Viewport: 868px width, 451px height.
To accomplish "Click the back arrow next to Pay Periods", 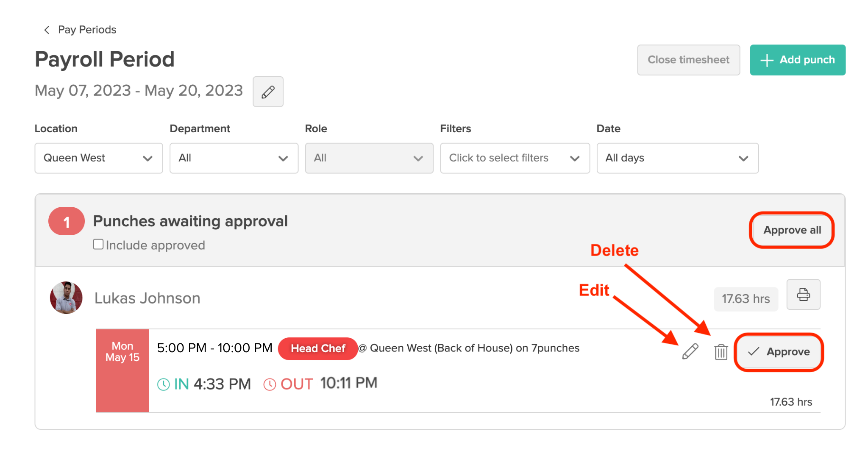I will pos(46,29).
